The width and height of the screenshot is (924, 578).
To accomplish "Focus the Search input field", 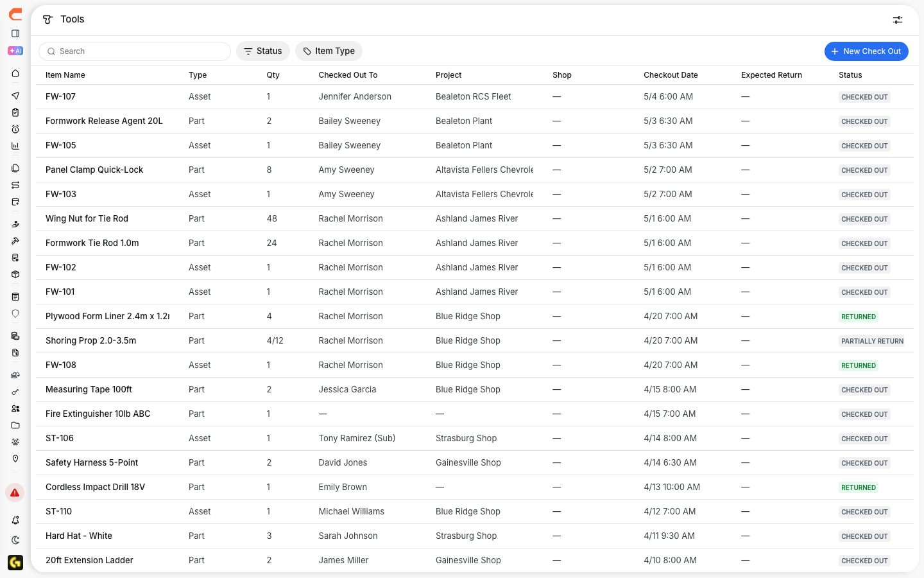I will 135,51.
